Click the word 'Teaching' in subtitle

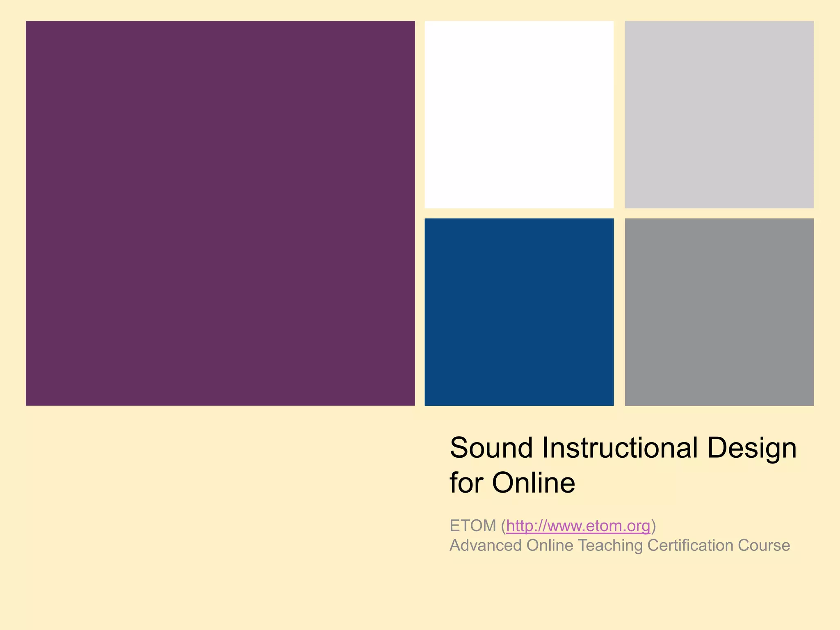coord(610,546)
